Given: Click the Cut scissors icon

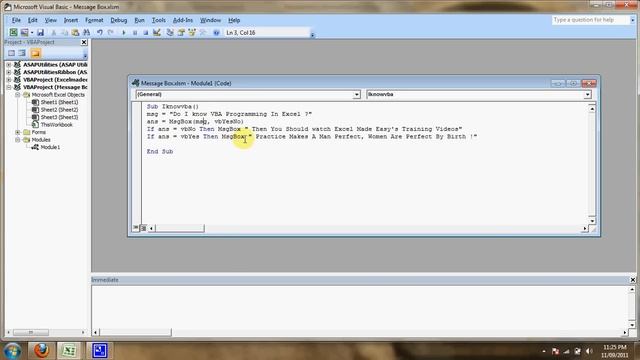Looking at the screenshot, I should click(53, 32).
